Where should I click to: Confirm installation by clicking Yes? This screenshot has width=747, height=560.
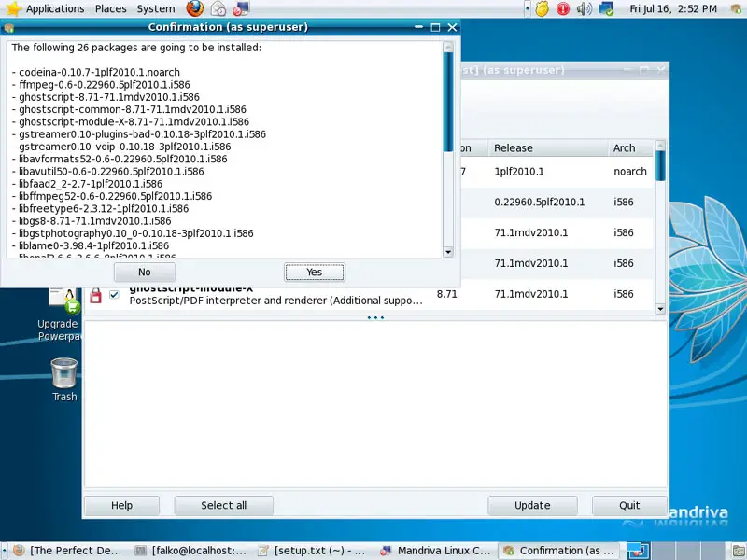click(315, 272)
